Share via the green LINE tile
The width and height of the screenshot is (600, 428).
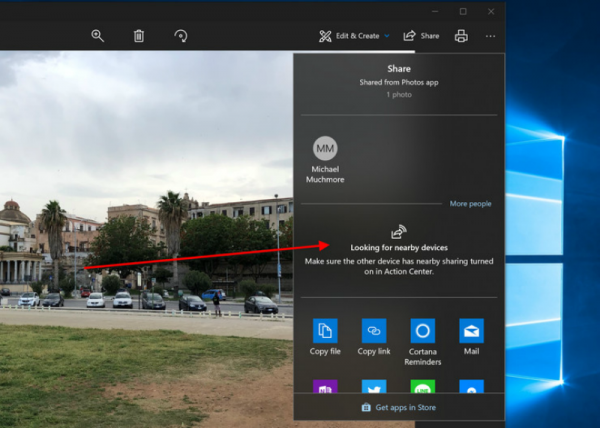click(423, 386)
